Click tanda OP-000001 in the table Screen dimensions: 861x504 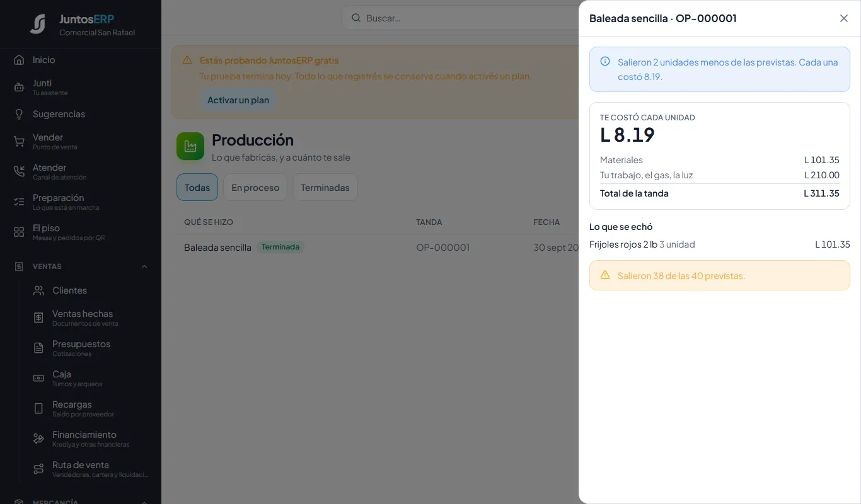pyautogui.click(x=443, y=248)
